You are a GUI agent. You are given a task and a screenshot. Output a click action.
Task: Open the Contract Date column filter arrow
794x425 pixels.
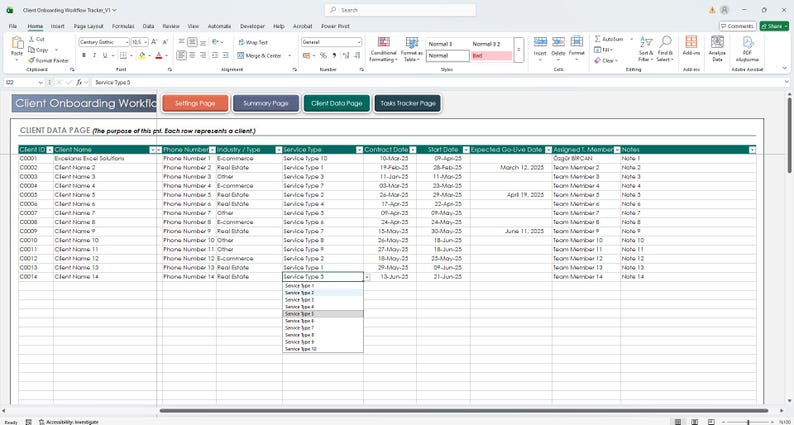[x=413, y=150]
